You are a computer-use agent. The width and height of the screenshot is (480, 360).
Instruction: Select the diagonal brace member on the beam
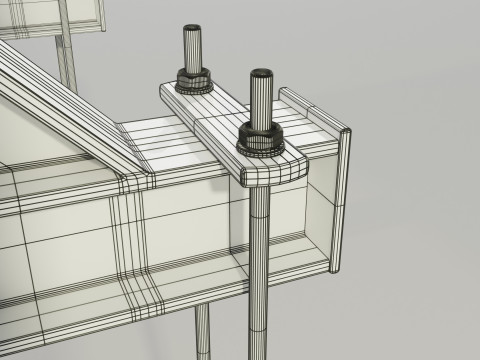coord(72,113)
